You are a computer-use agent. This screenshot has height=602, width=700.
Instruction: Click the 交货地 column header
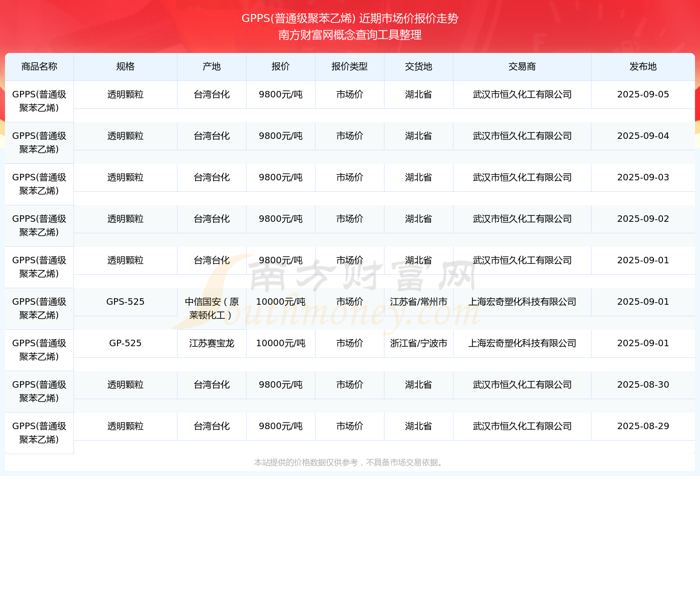coord(418,66)
